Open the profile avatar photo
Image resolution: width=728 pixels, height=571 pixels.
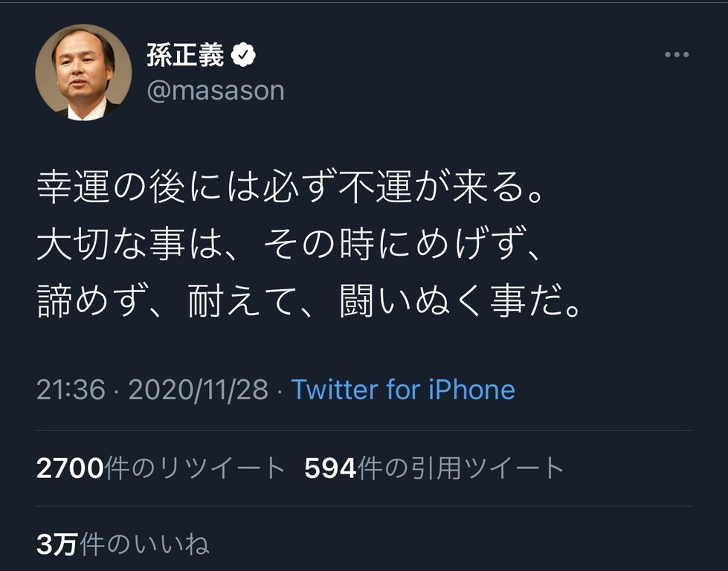pyautogui.click(x=83, y=72)
